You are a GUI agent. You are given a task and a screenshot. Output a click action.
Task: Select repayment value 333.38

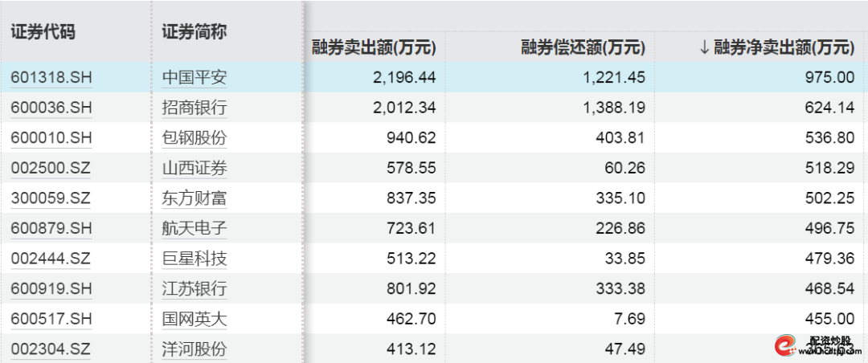tap(620, 289)
